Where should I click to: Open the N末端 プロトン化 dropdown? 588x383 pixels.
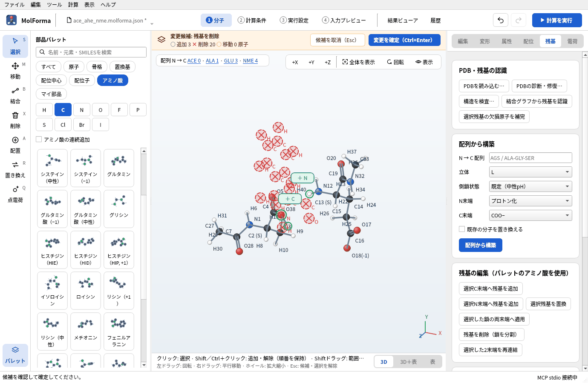(530, 201)
